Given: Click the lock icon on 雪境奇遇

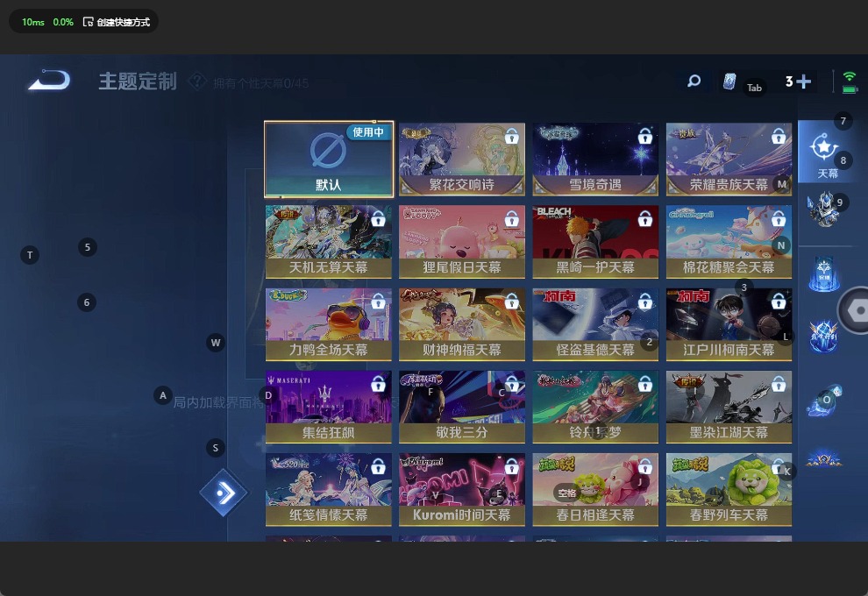Looking at the screenshot, I should click(x=645, y=136).
